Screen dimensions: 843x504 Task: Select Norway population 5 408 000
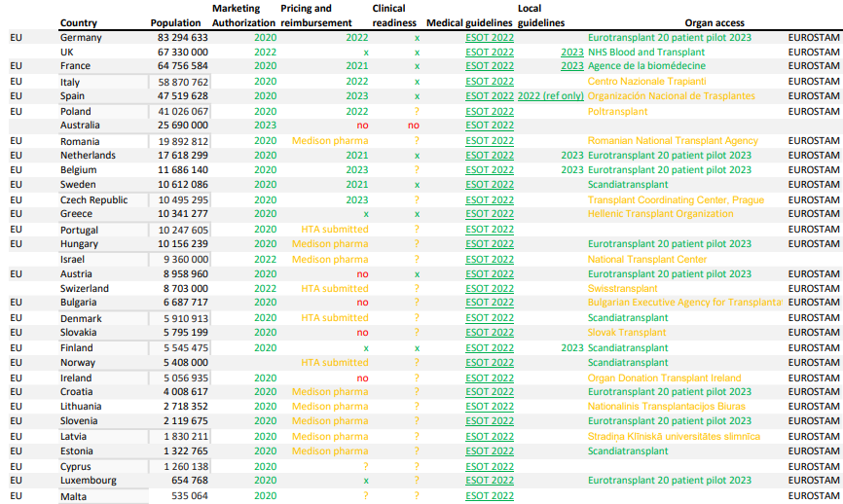point(186,363)
